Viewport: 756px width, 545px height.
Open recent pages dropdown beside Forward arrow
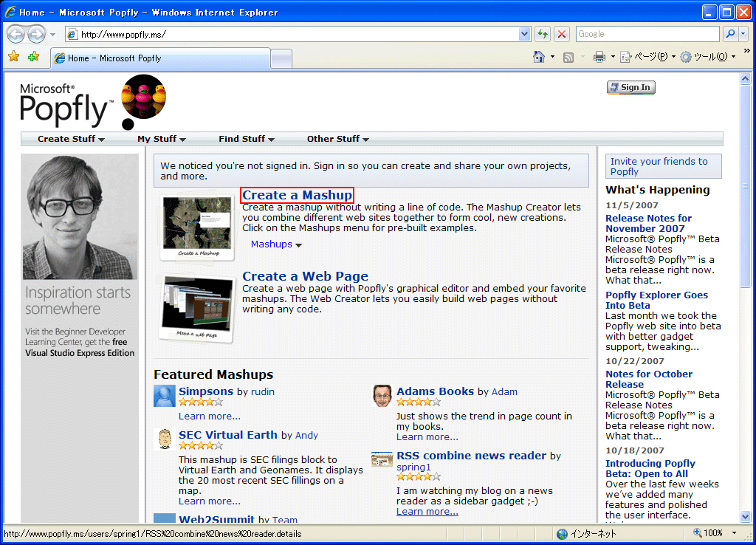tap(52, 35)
